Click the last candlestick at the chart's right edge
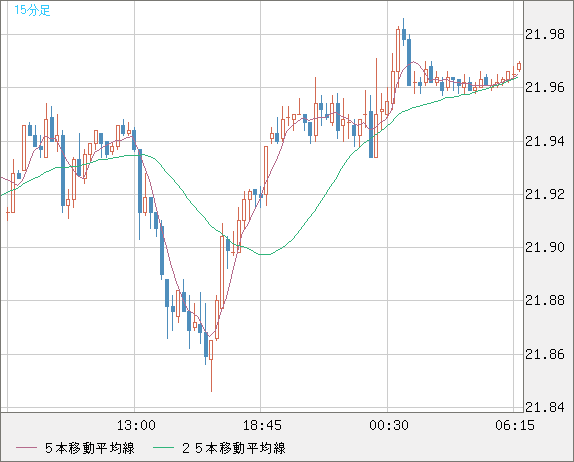This screenshot has width=574, height=462. pos(519,66)
